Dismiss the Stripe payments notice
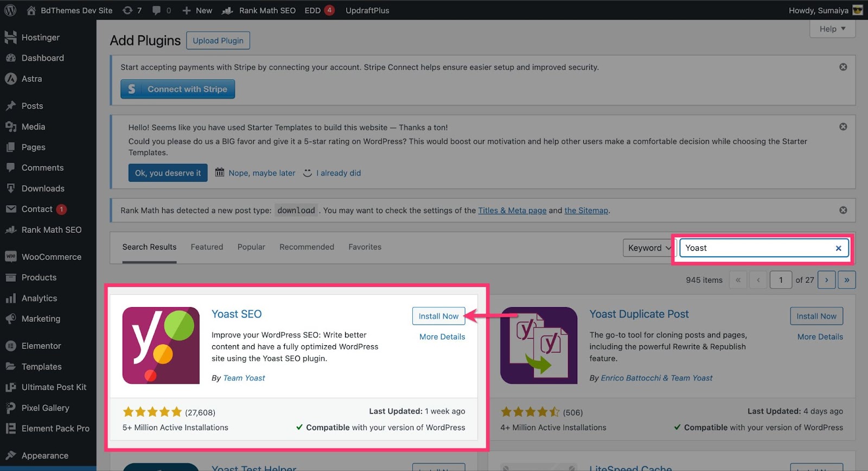This screenshot has width=868, height=471. [843, 67]
